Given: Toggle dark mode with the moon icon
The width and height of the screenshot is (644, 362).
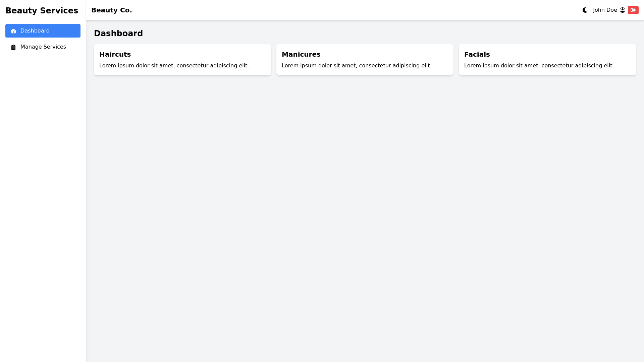Looking at the screenshot, I should 585,10.
